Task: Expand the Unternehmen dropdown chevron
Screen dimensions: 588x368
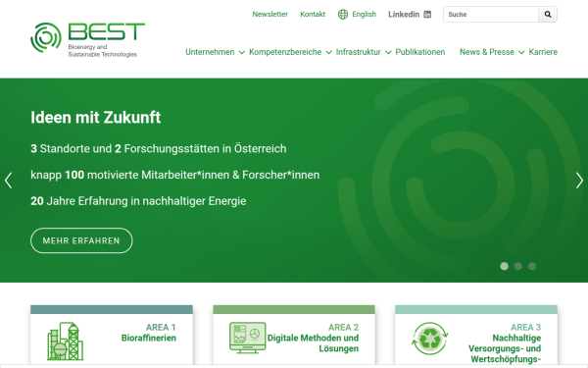Action: click(242, 53)
